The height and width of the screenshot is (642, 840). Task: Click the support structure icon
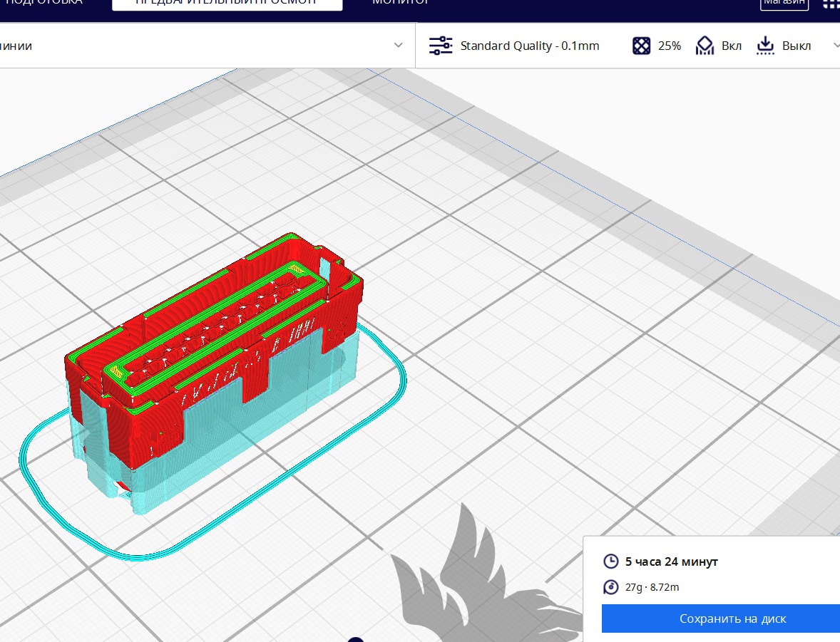(x=705, y=46)
